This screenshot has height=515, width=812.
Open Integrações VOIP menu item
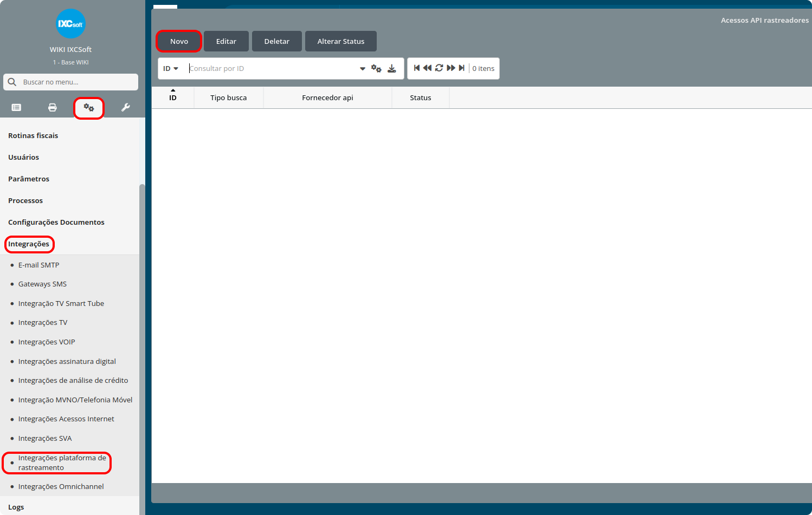point(47,342)
